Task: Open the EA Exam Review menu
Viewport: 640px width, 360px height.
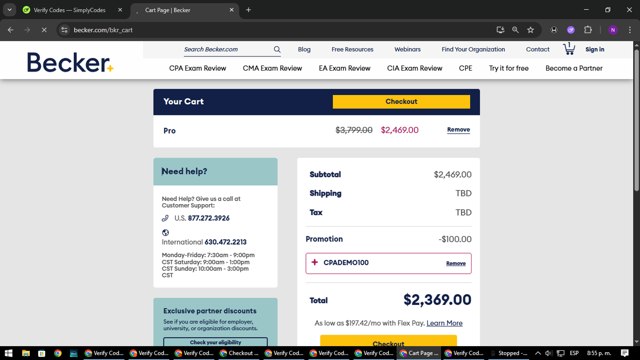Action: (344, 68)
